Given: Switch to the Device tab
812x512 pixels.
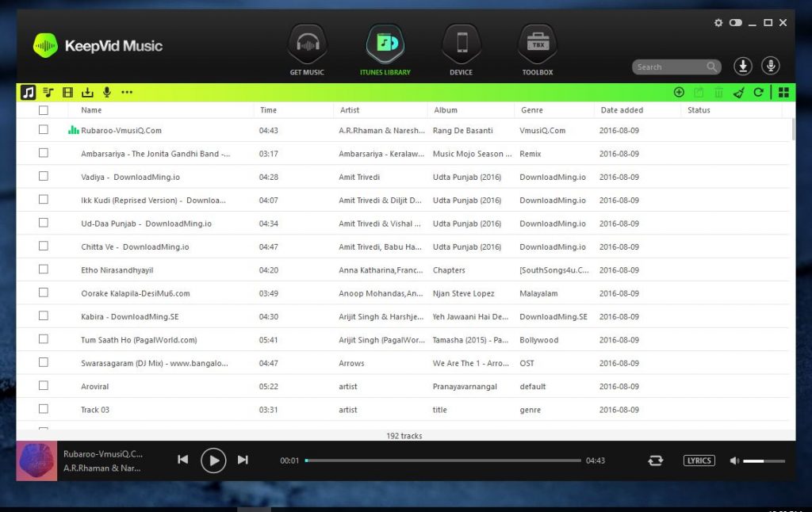Looking at the screenshot, I should point(461,50).
